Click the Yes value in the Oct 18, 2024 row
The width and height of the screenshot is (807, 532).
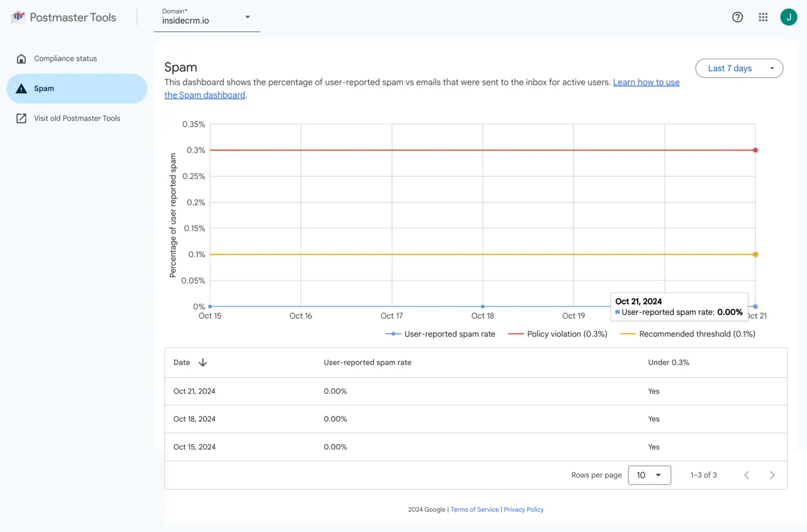click(654, 419)
